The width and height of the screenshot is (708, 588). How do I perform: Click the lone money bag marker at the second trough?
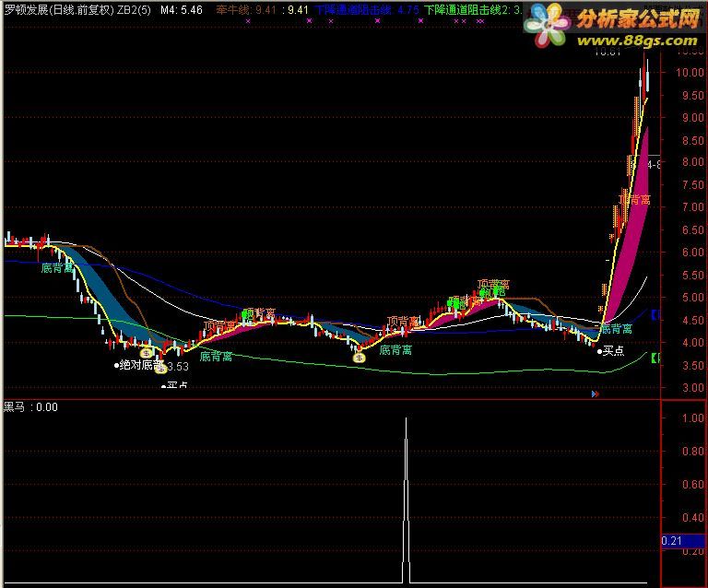tap(360, 358)
